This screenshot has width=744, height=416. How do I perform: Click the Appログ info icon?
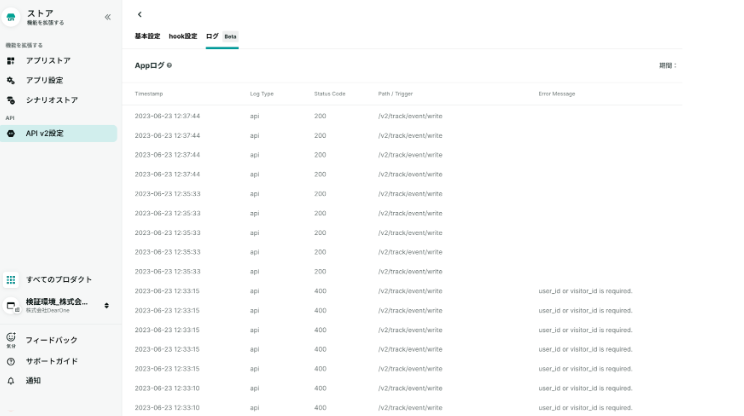pos(169,65)
